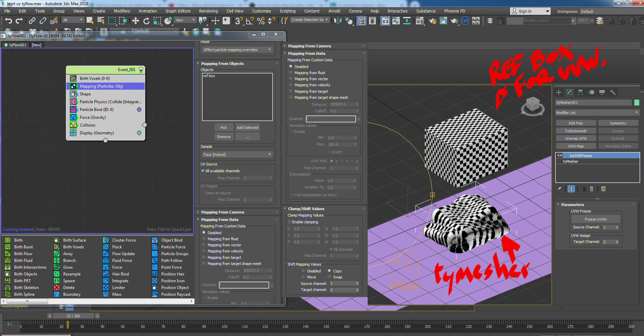Click the tyMesher001 object name field
Viewport: 644px width, 336px height.
click(593, 103)
